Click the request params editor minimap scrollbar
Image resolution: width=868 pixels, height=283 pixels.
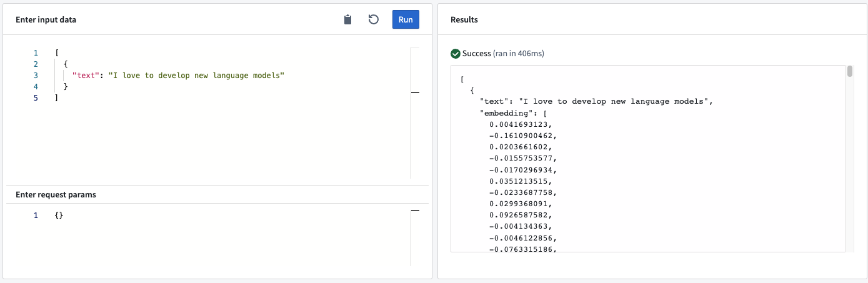[415, 237]
